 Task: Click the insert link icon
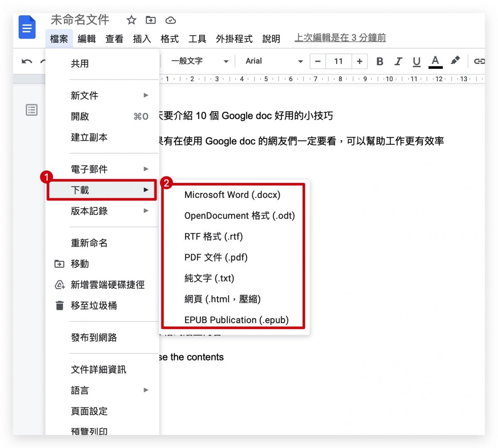(479, 61)
